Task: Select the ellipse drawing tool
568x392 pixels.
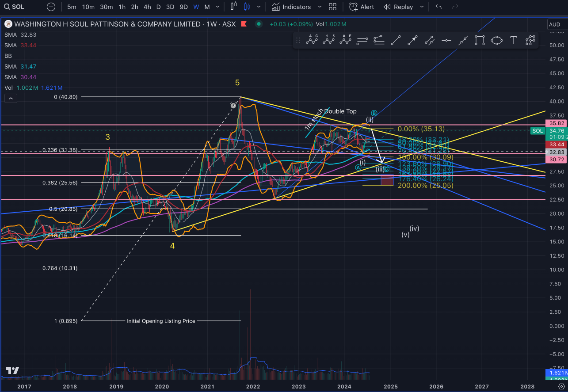Action: (x=497, y=41)
